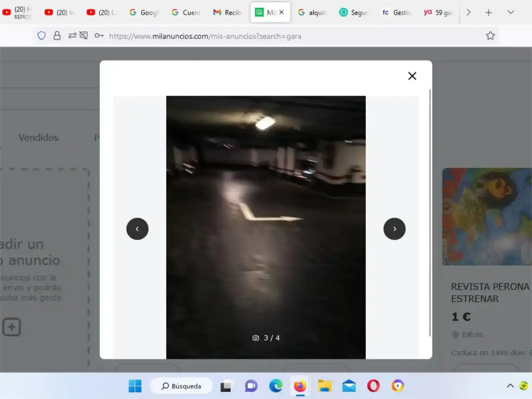Screen dimensions: 532x399
Task: Click 'Caduca en 1486 días' text
Action: click(x=488, y=353)
